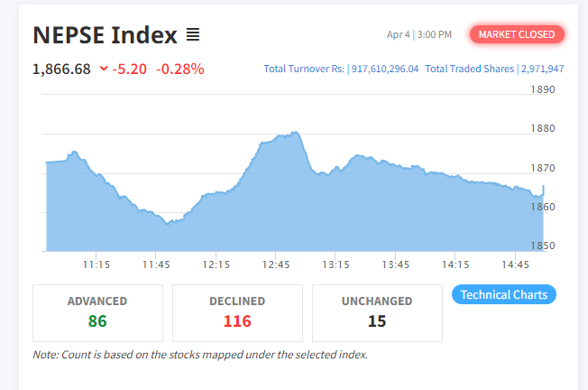Viewport: 588px width, 390px height.
Task: Click the red down-arrow change indicator
Action: point(104,69)
